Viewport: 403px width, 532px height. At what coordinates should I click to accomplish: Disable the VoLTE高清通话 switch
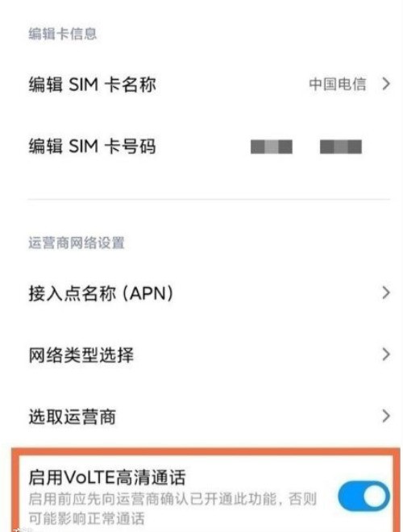click(364, 497)
